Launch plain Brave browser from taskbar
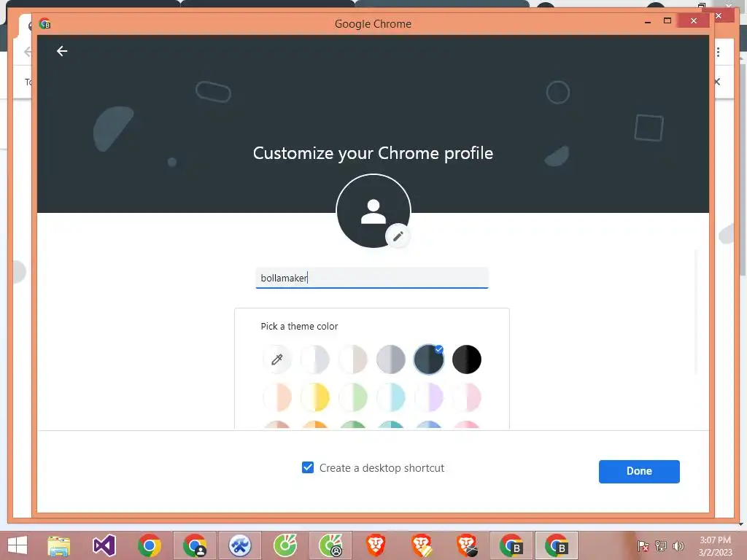This screenshot has height=560, width=747. pos(376,545)
